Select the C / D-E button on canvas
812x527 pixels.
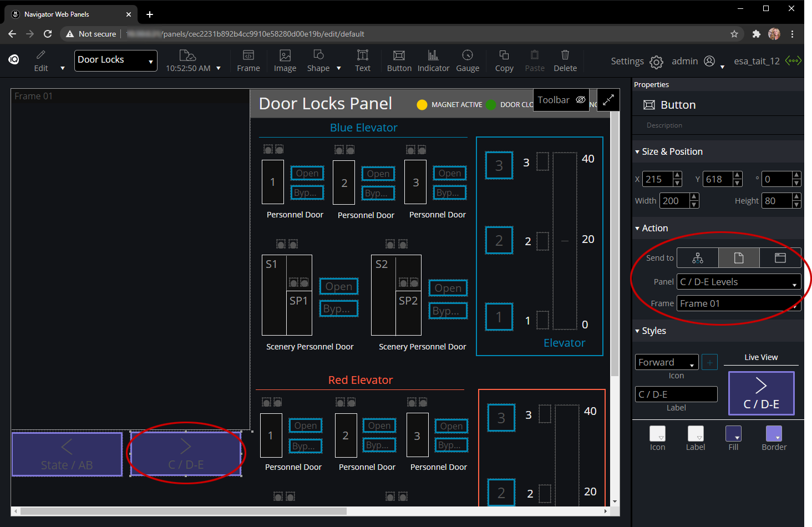[186, 454]
